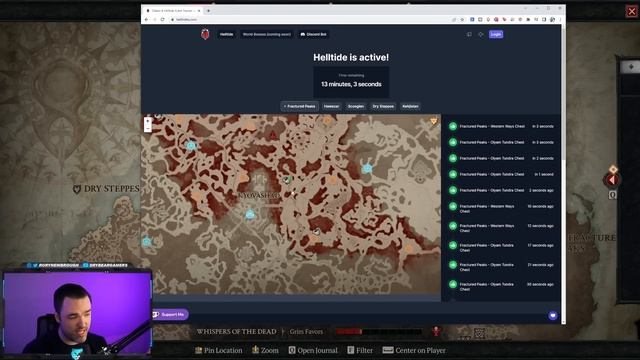
Task: Reload the browser page
Action: pyautogui.click(x=162, y=20)
